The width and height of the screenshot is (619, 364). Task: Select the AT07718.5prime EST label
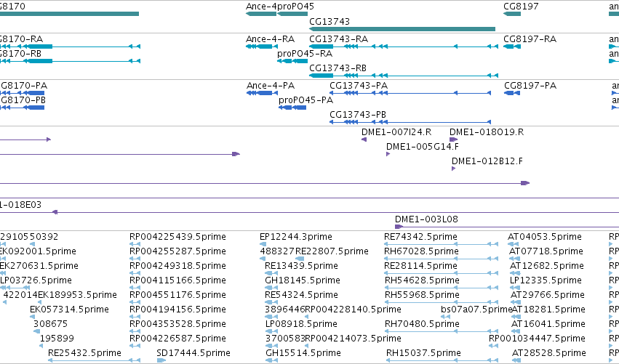(546, 251)
